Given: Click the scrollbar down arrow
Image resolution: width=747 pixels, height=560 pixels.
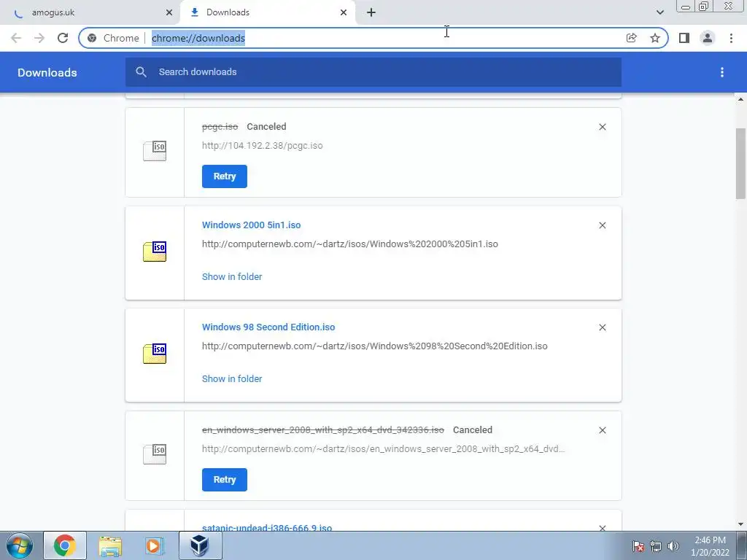Looking at the screenshot, I should click(x=740, y=524).
